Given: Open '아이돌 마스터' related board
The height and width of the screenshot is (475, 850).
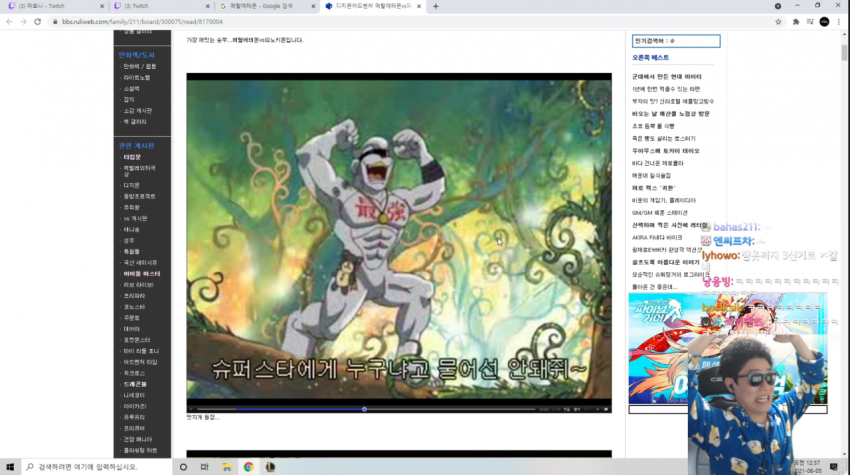Looking at the screenshot, I should [x=141, y=274].
